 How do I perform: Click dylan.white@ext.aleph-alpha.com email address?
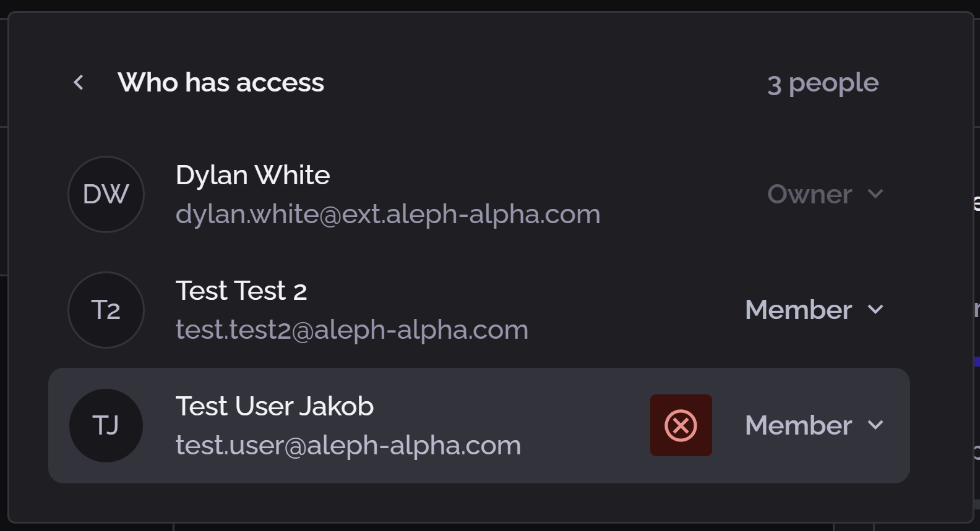point(388,214)
